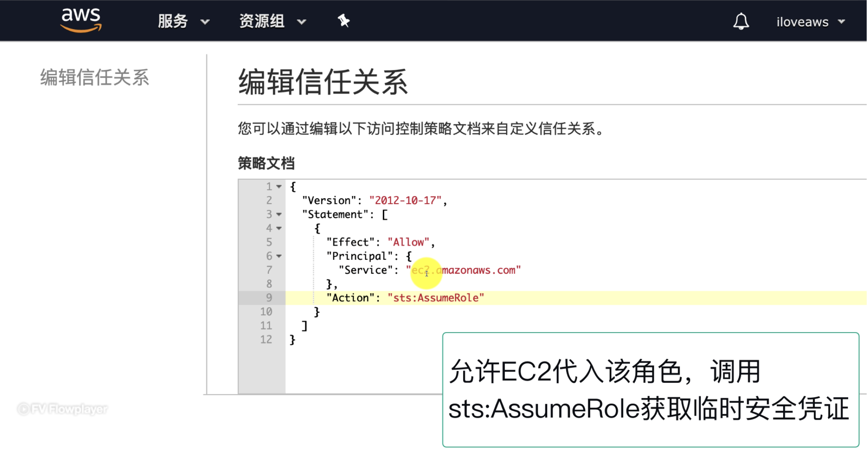Click the "Principal" key on line 6
Screen dimensions: 868x453
(x=359, y=256)
